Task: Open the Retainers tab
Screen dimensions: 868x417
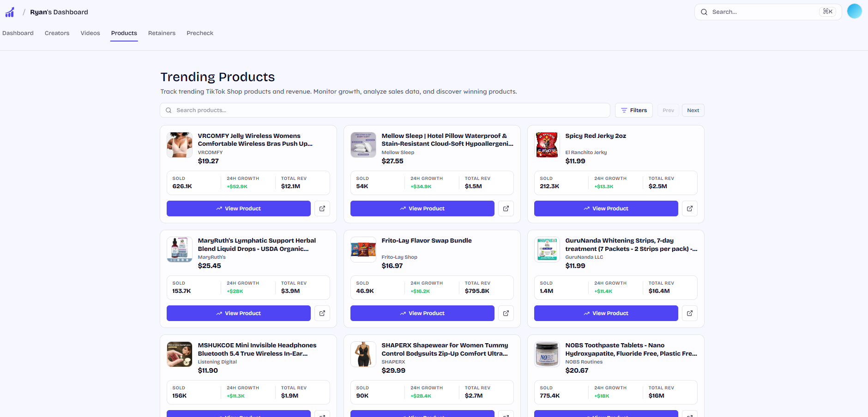Action: pos(162,33)
